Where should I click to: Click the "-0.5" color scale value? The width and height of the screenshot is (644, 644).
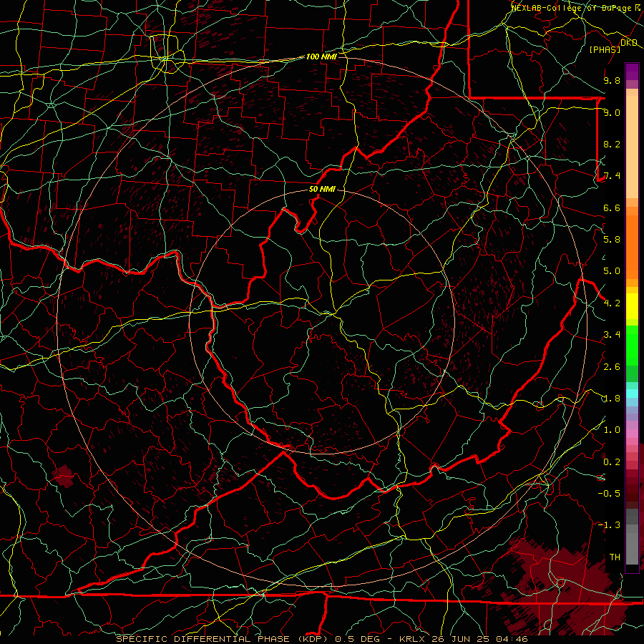(x=609, y=493)
